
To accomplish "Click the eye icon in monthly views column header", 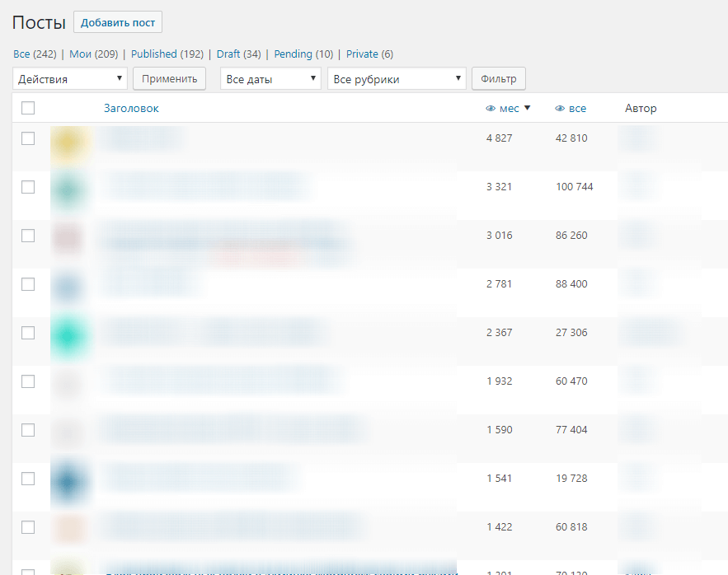I will tap(491, 109).
